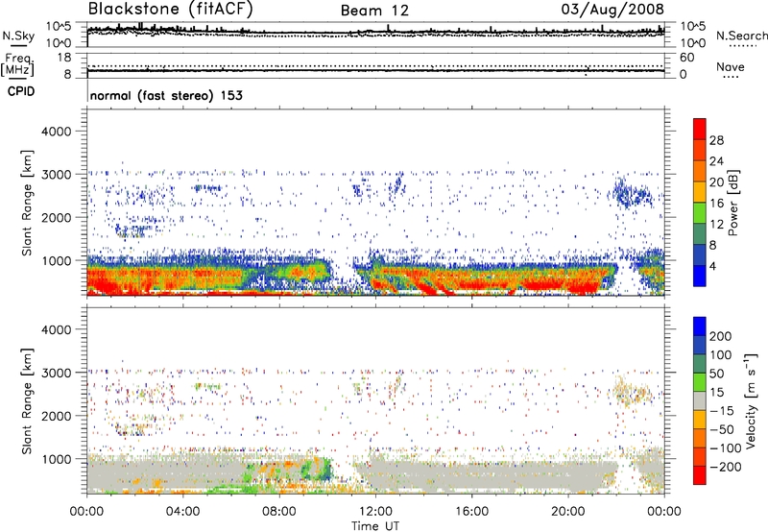Image resolution: width=768 pixels, height=532 pixels.
Task: Click the 3000 tick in power panel
Action: (57, 175)
